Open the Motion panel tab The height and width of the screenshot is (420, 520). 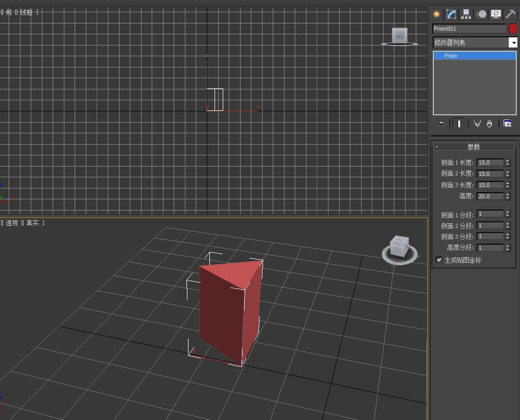pyautogui.click(x=481, y=14)
